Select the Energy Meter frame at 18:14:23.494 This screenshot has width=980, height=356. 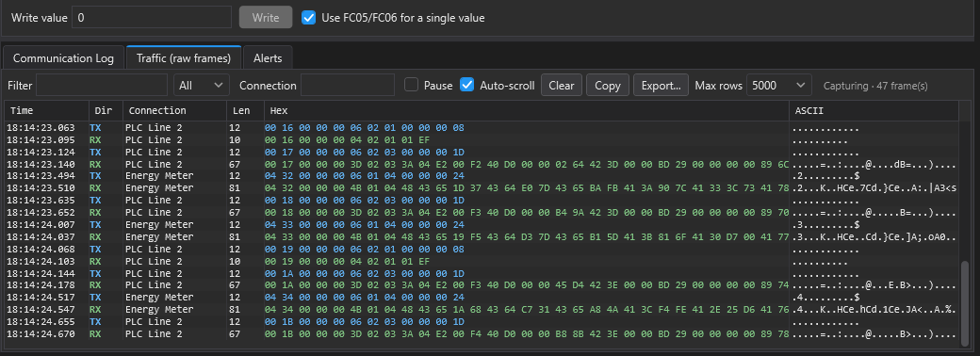point(482,176)
